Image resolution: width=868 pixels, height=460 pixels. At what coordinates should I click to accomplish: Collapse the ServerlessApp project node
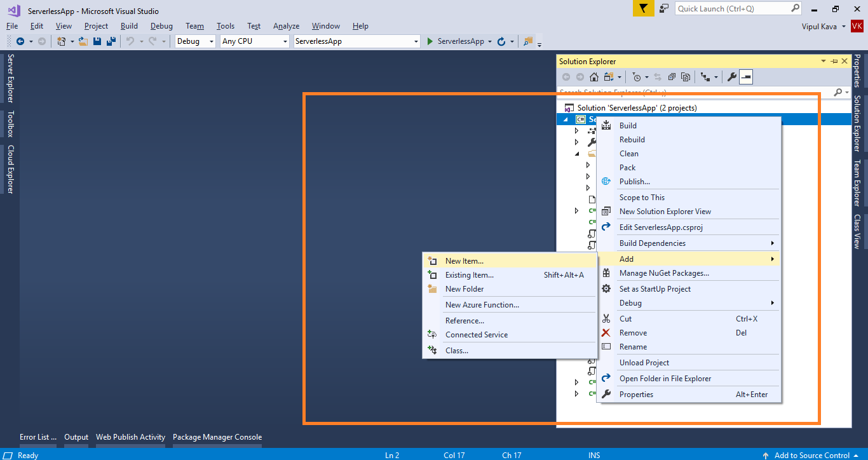tap(566, 119)
